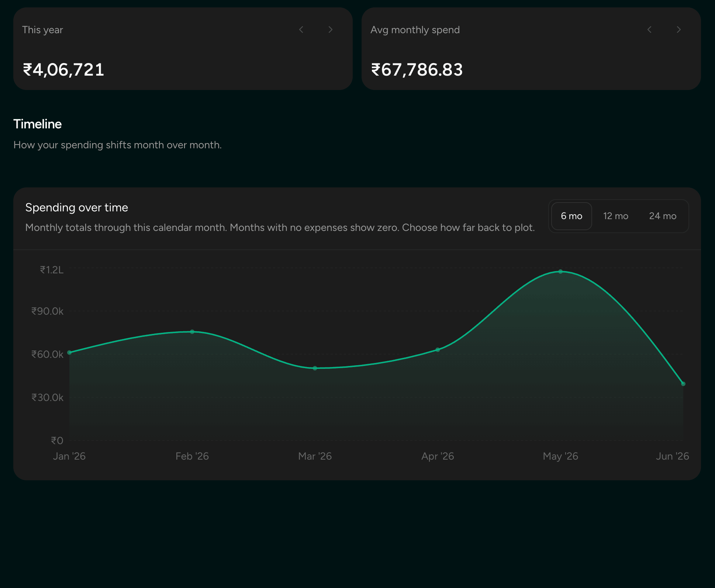
Task: Switch chart to 24 mo range
Action: 663,216
